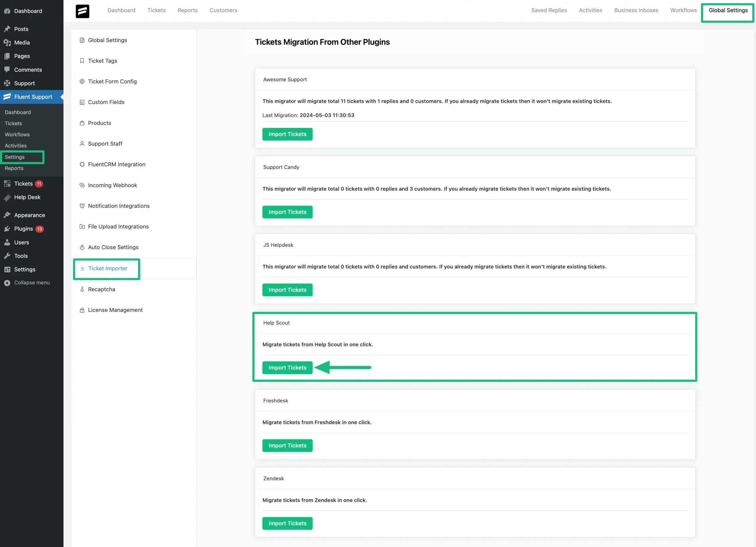
Task: Open the Reports tab in top navigation
Action: click(187, 10)
